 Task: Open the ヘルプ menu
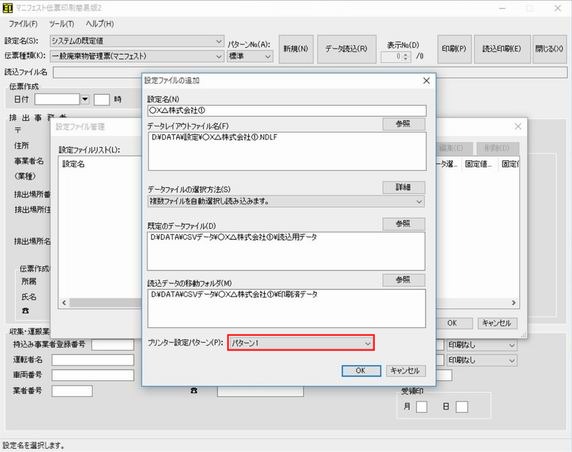[100, 24]
